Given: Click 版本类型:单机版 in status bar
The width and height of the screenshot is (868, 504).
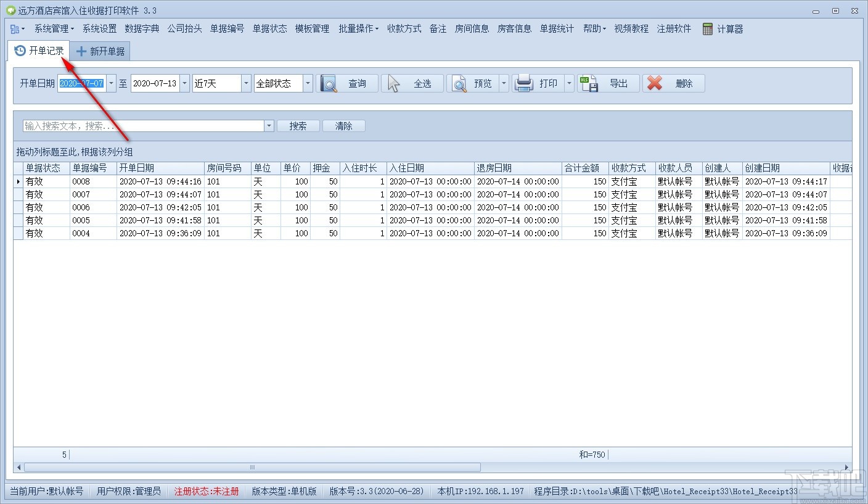Looking at the screenshot, I should (x=284, y=492).
